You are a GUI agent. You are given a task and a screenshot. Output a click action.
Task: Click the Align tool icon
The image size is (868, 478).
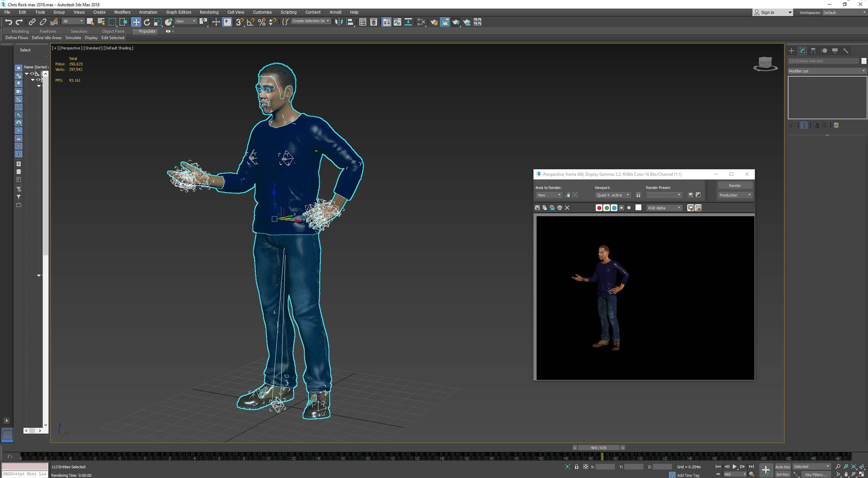(x=350, y=22)
